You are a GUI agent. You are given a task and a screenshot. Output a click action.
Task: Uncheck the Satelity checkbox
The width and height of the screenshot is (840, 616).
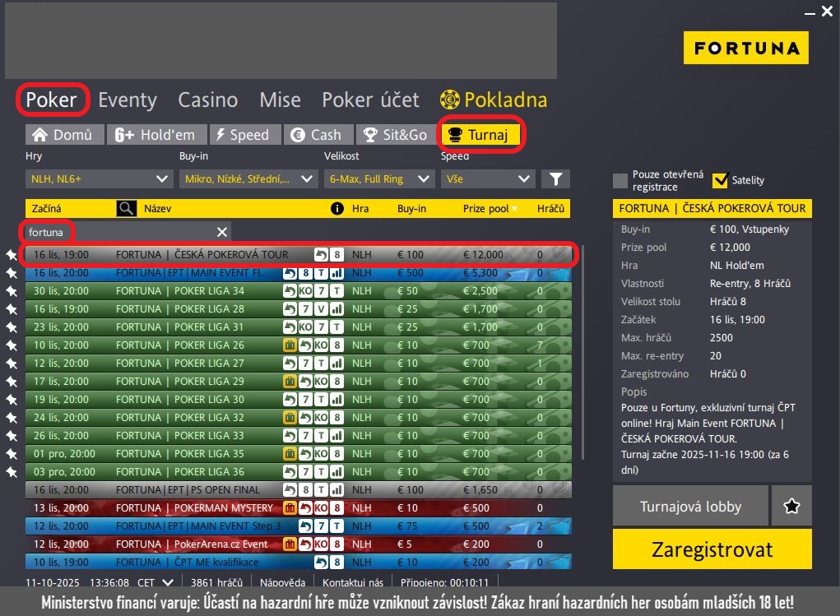point(721,180)
